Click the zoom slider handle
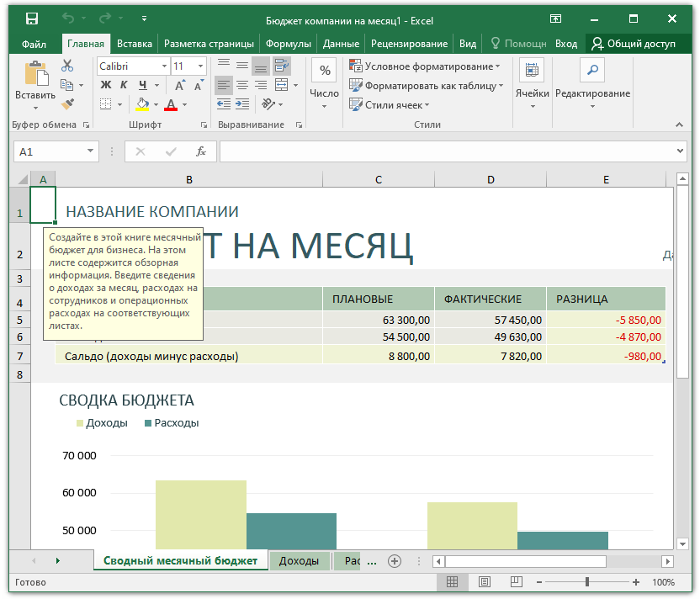Screen dimensions: 700x599 pyautogui.click(x=587, y=582)
